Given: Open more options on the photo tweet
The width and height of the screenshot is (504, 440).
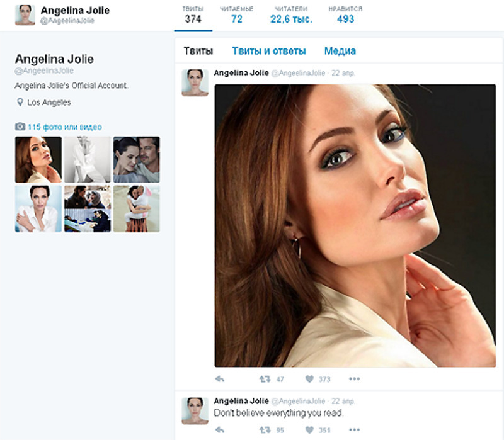Looking at the screenshot, I should point(354,379).
